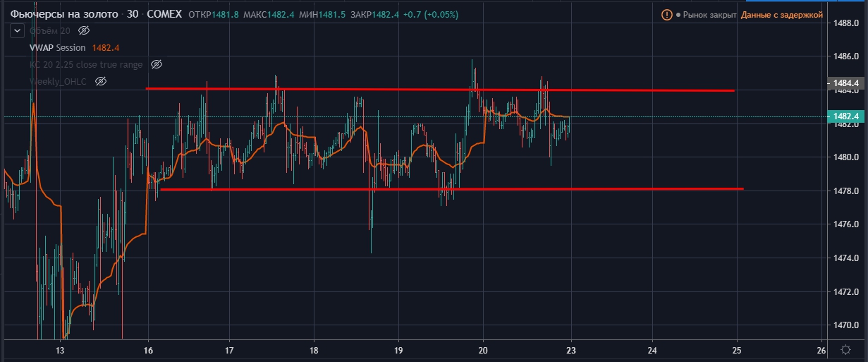The image size is (868, 362).
Task: Click date 13 on the time axis
Action: click(60, 350)
